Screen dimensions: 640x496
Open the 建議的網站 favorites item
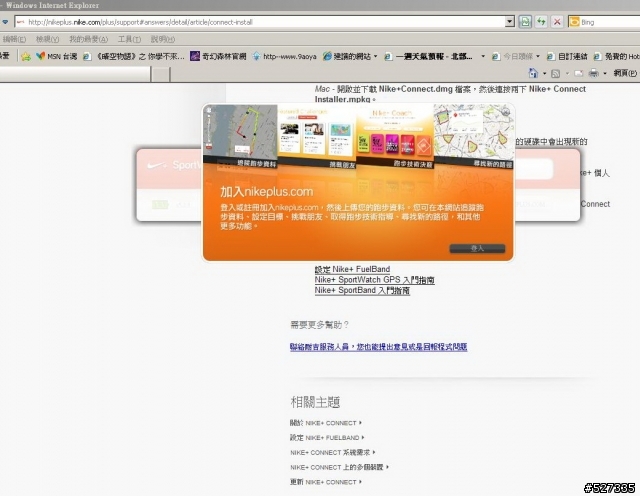tap(347, 56)
